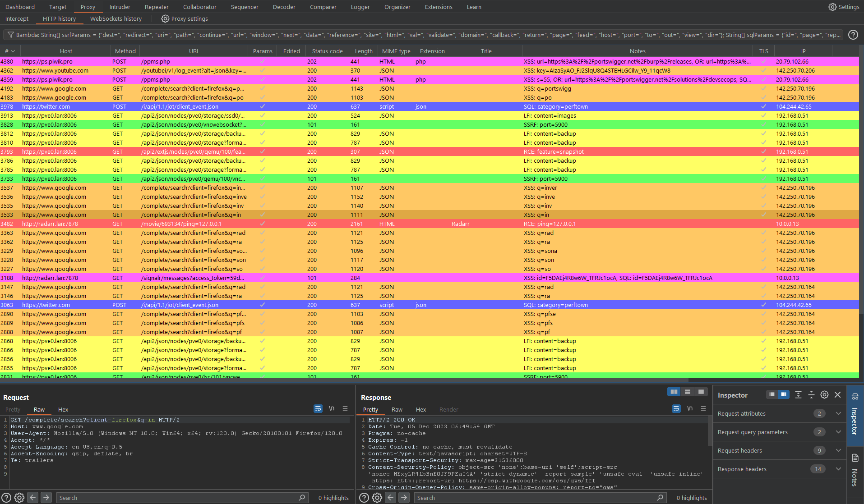Dock the Inspector to the right
Screen dimensions: 864x504
tap(784, 394)
